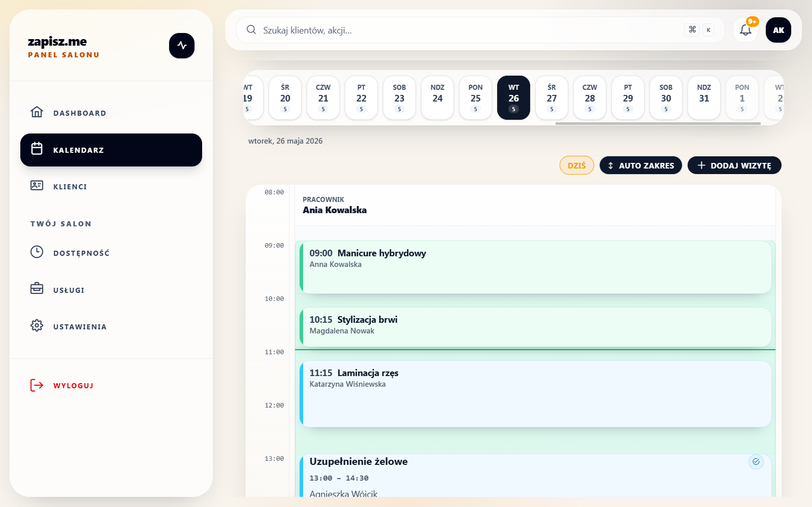This screenshot has height=507, width=812.
Task: Click the ⌘ shortcut key hint
Action: point(692,30)
